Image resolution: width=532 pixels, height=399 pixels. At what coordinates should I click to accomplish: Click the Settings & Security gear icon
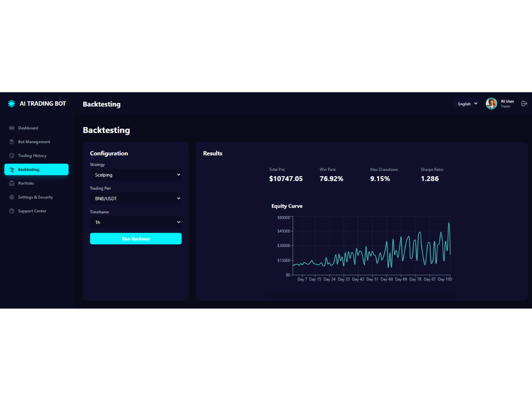click(12, 197)
